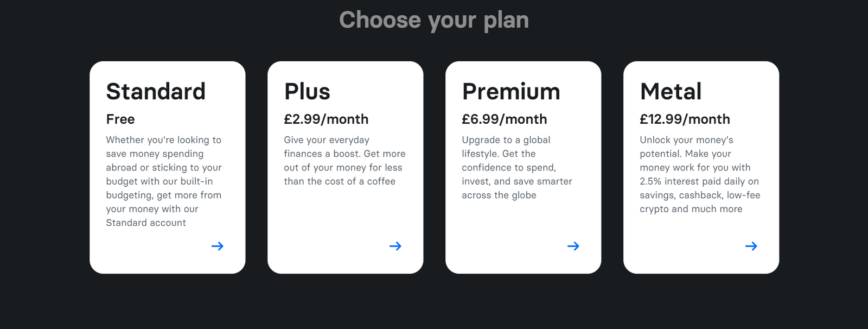Select the Premium plan heading
868x329 pixels.
click(x=511, y=91)
